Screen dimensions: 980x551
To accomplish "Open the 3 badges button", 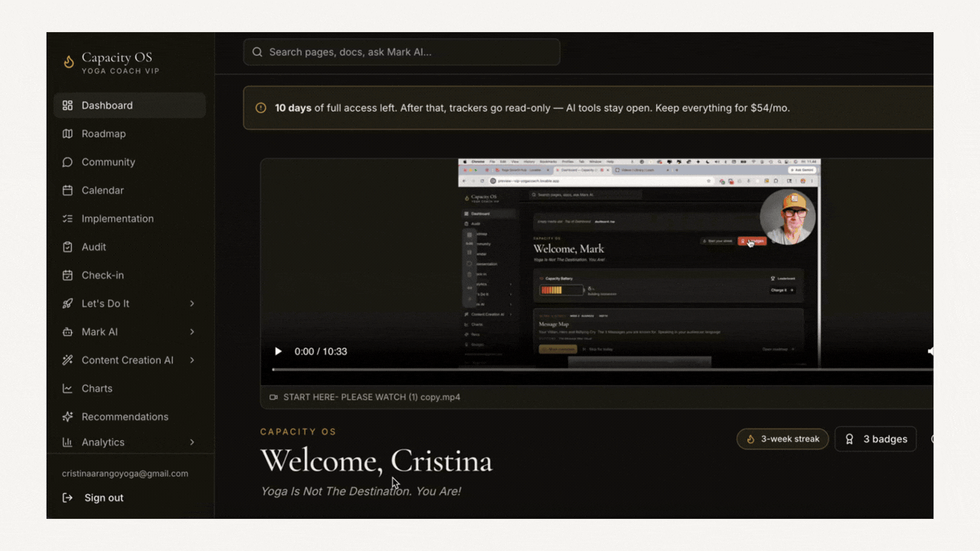I will tap(875, 439).
